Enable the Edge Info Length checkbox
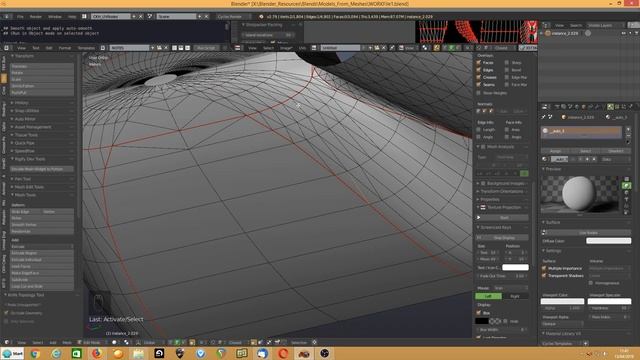 coord(478,129)
